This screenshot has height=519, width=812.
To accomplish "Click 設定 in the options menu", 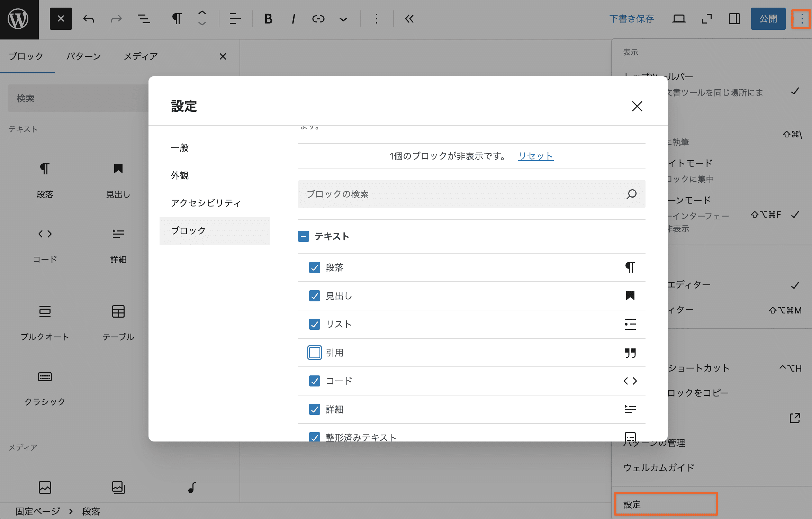I will coord(666,504).
